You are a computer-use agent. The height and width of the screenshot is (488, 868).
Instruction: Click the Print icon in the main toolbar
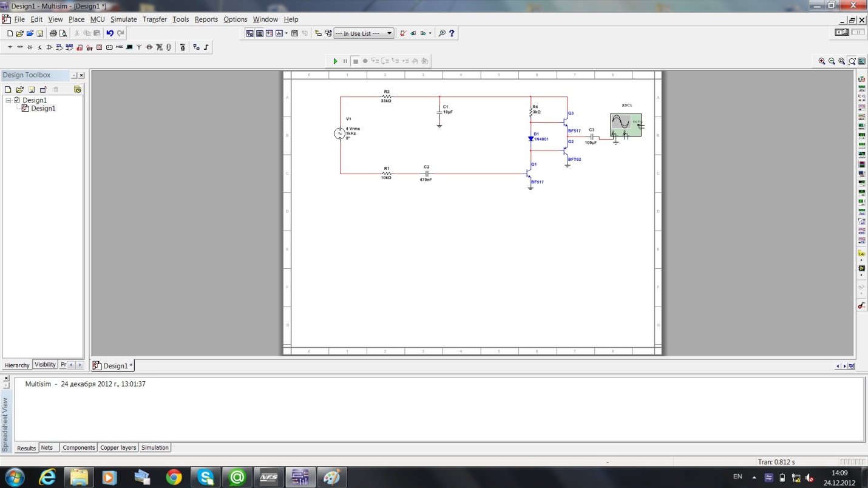click(53, 33)
